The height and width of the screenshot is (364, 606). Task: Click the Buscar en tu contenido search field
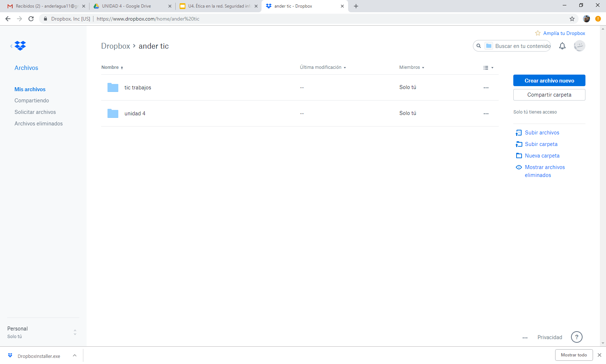click(522, 46)
